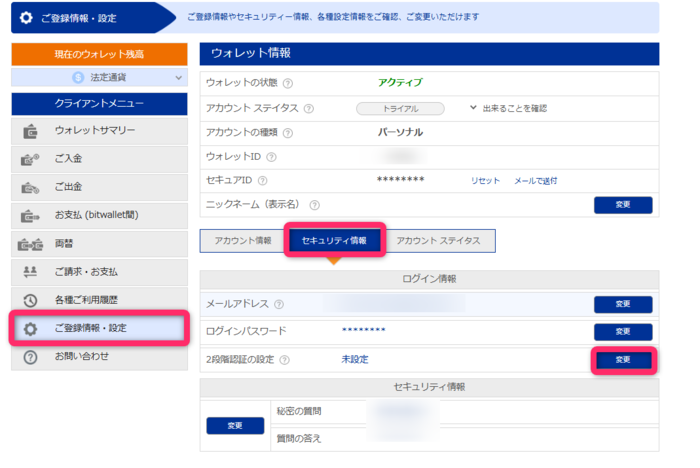Screen dimensions: 700x468
Task: Open 各種ご利用履歴 menu item
Action: pyautogui.click(x=99, y=300)
